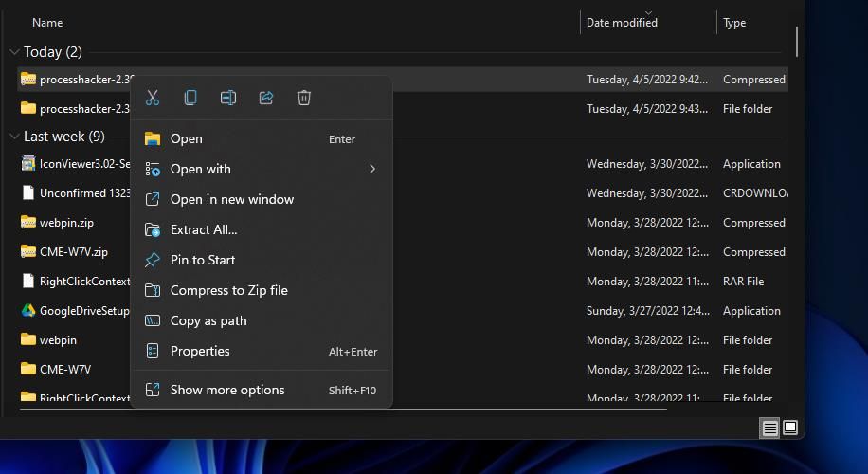868x474 pixels.
Task: Click the Copy icon in context menu
Action: (x=190, y=98)
